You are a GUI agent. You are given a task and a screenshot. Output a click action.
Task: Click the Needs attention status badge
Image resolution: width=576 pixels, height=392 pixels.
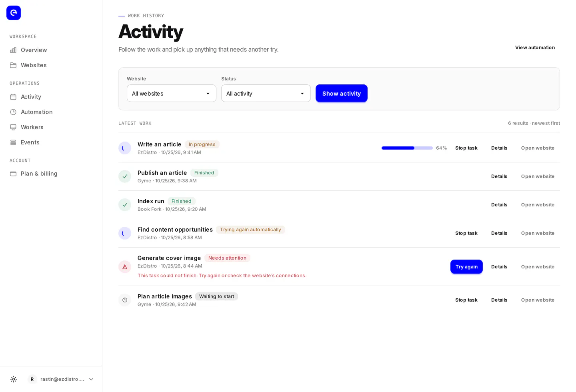(x=227, y=258)
